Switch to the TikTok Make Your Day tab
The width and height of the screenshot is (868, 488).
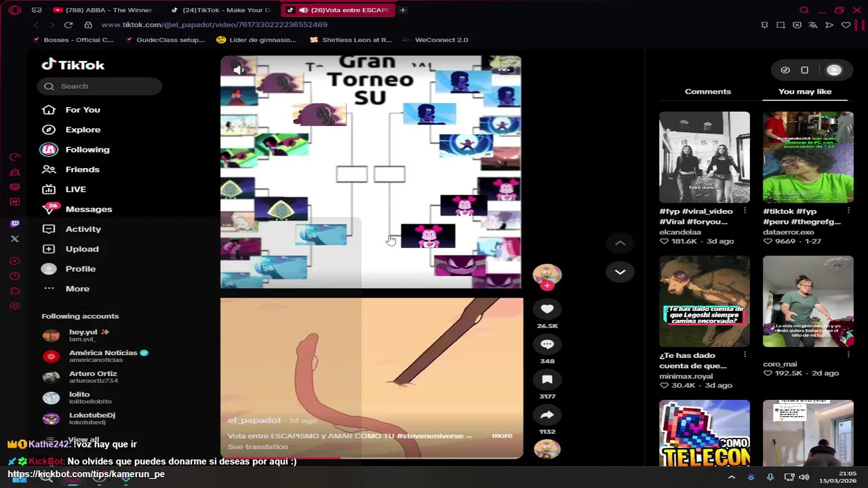(220, 10)
